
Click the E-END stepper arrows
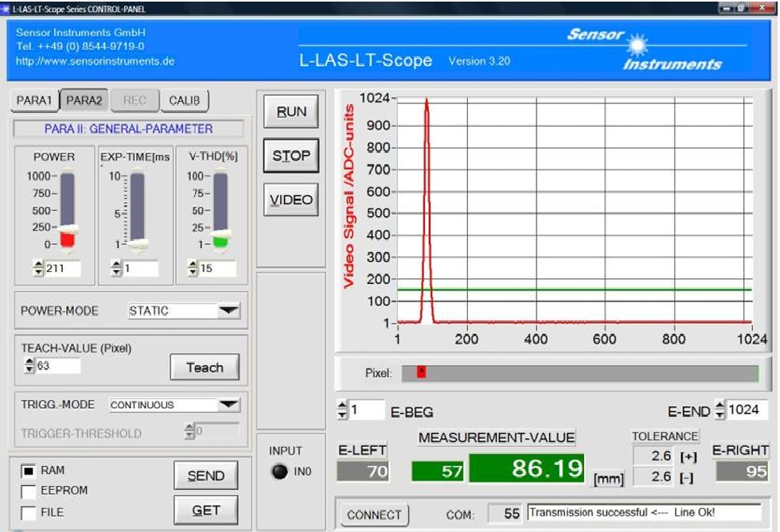click(x=720, y=410)
